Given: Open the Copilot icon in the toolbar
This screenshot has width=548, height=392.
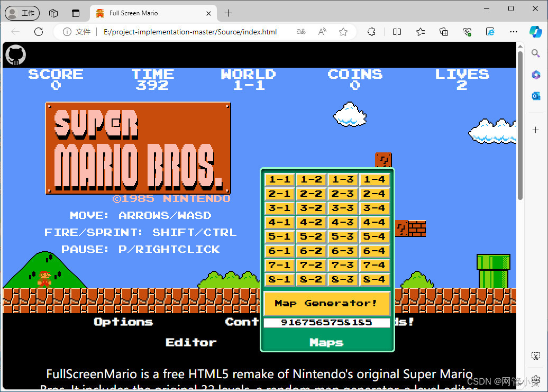Looking at the screenshot, I should click(535, 32).
